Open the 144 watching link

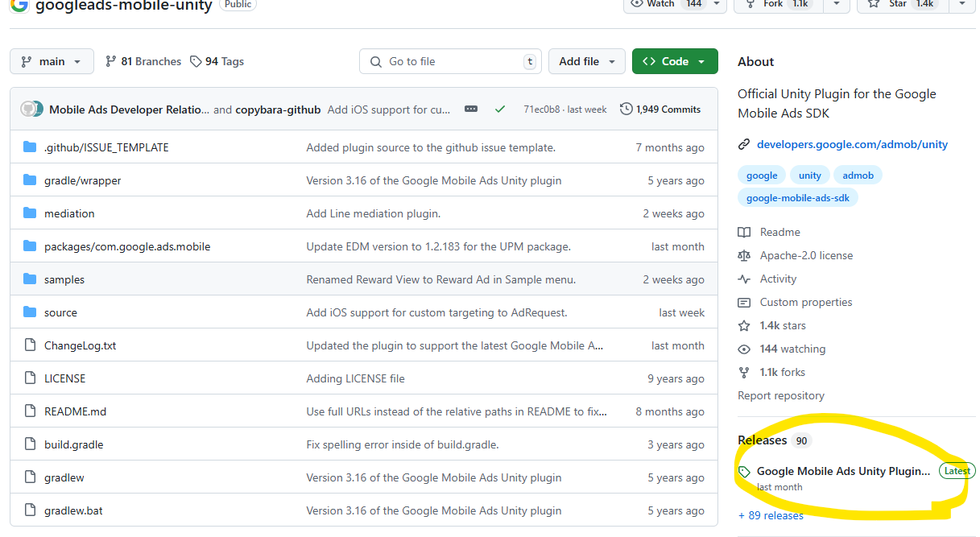coord(792,349)
